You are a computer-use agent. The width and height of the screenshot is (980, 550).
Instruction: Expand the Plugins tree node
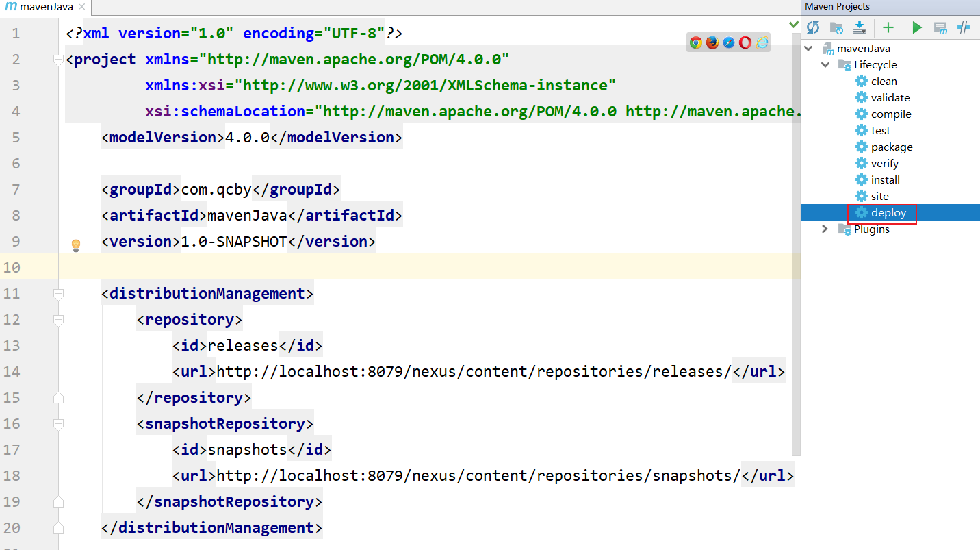coord(825,229)
